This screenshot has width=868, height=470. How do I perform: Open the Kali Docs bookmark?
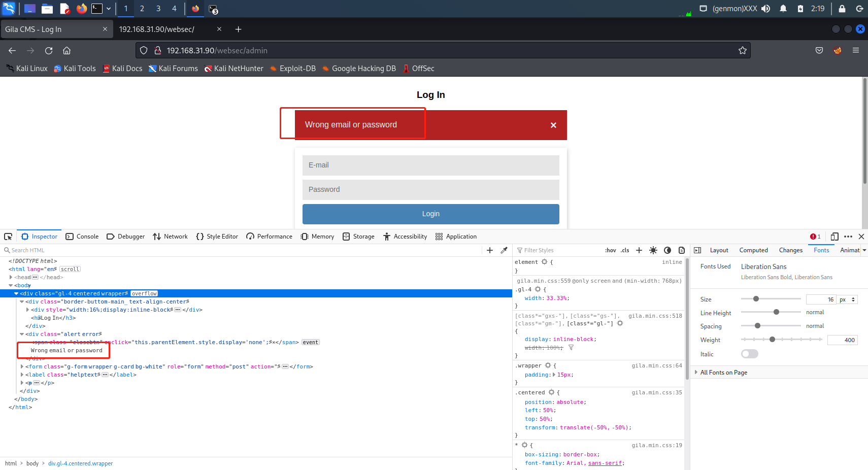tap(122, 69)
